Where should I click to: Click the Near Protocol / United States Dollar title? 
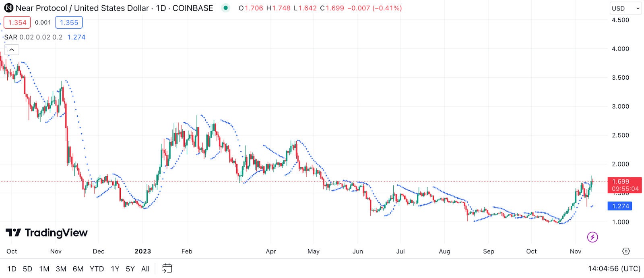pyautogui.click(x=82, y=8)
